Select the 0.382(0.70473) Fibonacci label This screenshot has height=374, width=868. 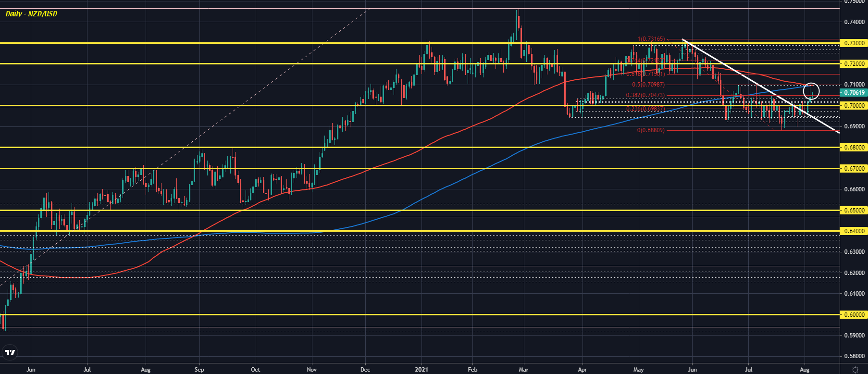coord(645,95)
